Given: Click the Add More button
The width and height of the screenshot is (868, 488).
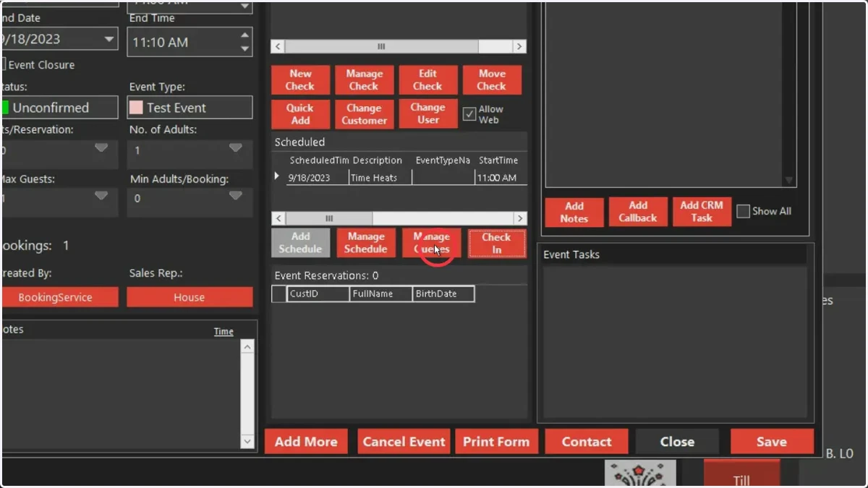Looking at the screenshot, I should pyautogui.click(x=306, y=442).
